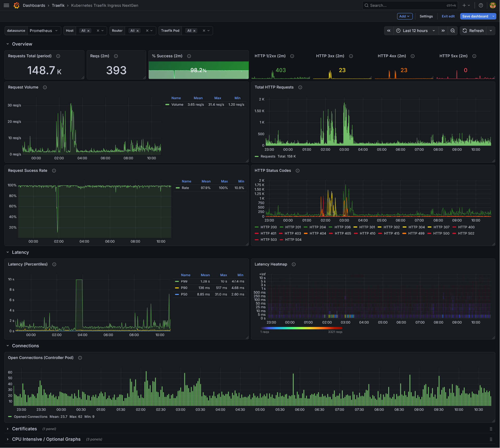
Task: Click Save dashboard button
Action: (475, 16)
